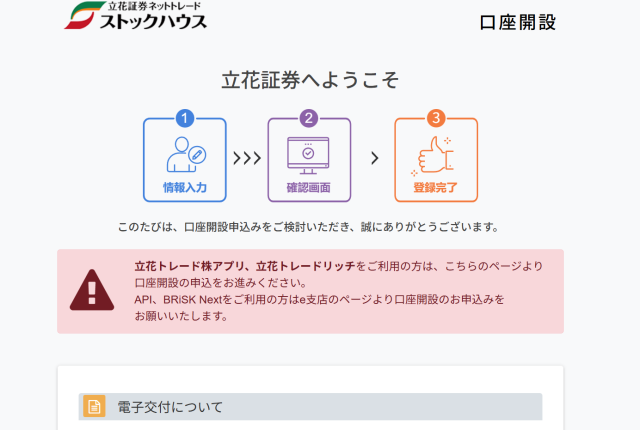Viewport: 640px width, 430px height.
Task: Click the single chevron arrow before step 3
Action: click(x=375, y=158)
